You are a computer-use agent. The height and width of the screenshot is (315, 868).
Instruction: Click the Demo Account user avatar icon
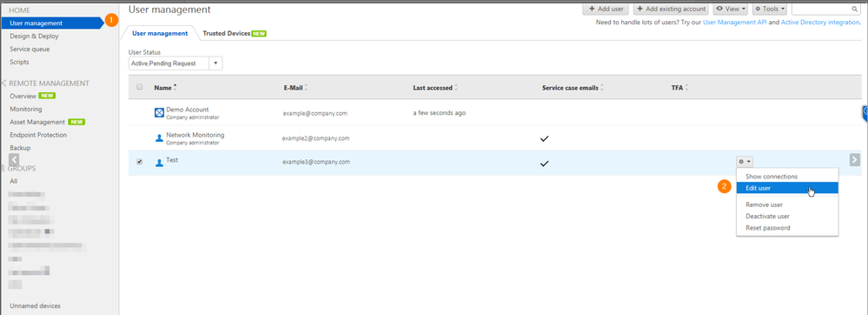click(x=159, y=112)
